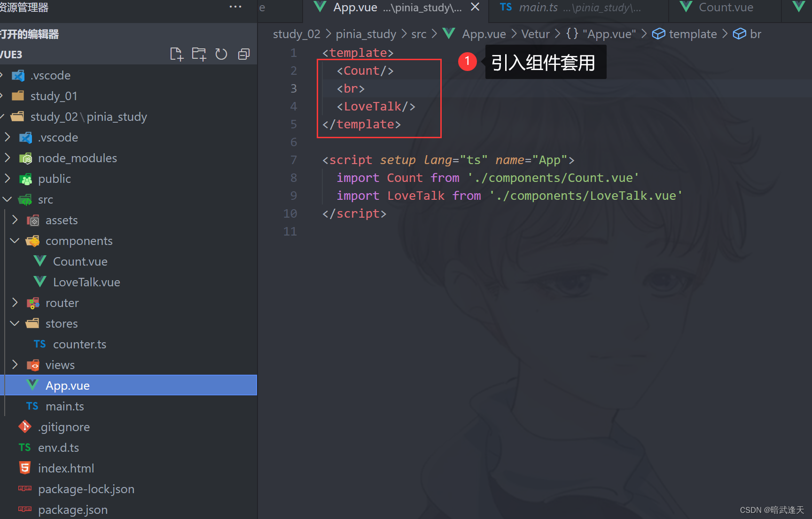Click the npm icon beside package.json
Image resolution: width=812 pixels, height=519 pixels.
(25, 509)
